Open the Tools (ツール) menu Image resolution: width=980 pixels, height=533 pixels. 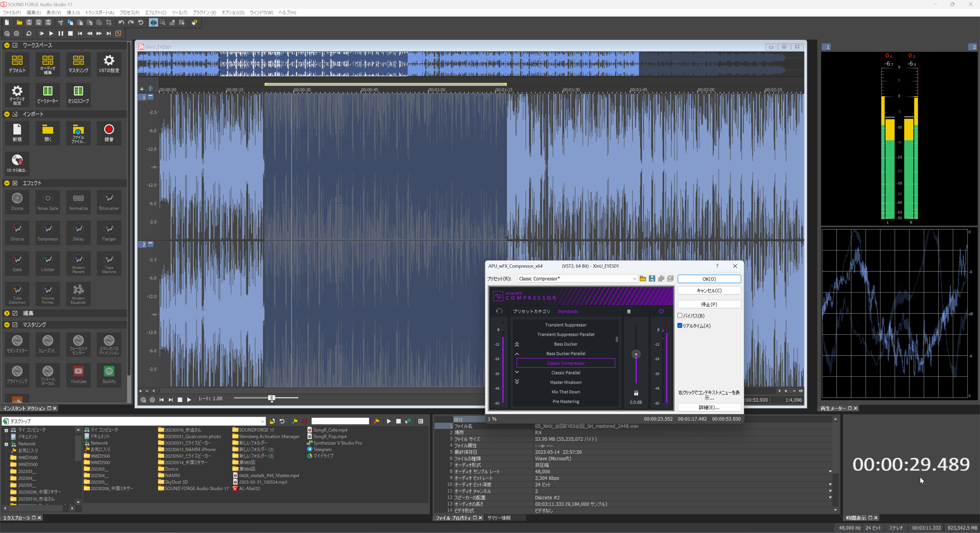point(179,13)
